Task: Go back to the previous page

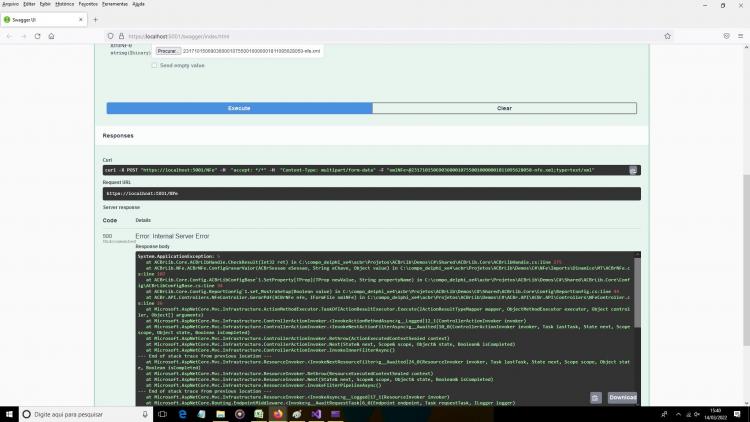Action: pyautogui.click(x=10, y=36)
